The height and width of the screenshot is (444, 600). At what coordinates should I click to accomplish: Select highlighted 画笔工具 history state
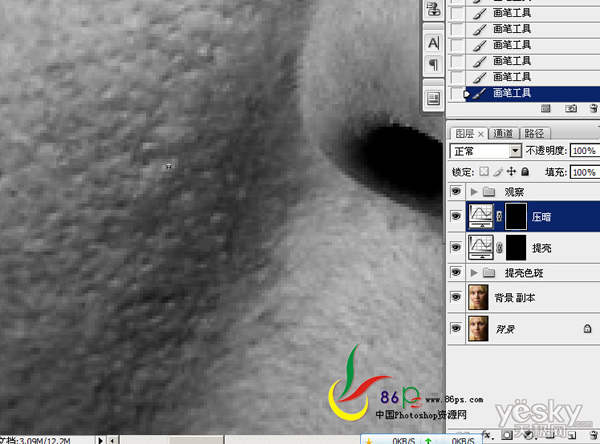[533, 93]
